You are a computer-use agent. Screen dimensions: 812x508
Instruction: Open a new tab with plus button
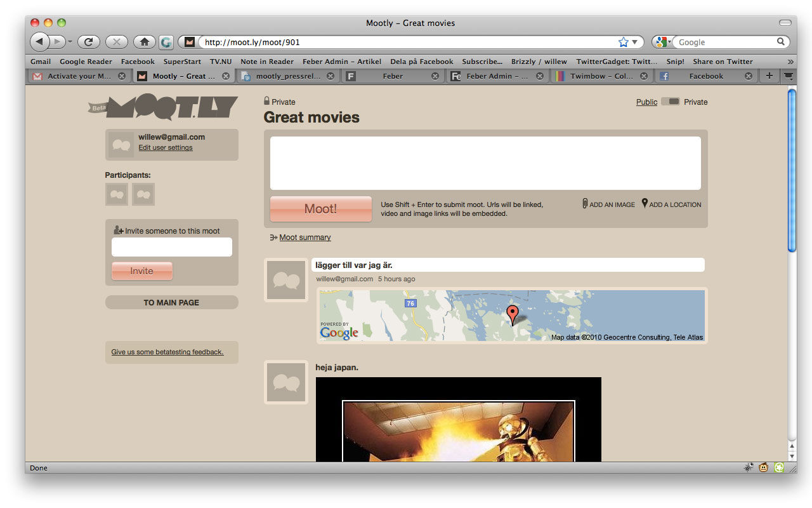point(769,76)
